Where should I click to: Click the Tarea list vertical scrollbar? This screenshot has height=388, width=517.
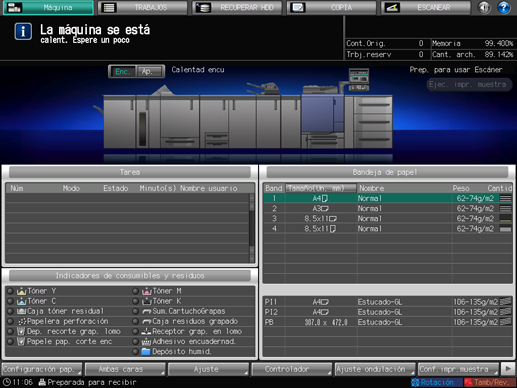click(x=252, y=228)
